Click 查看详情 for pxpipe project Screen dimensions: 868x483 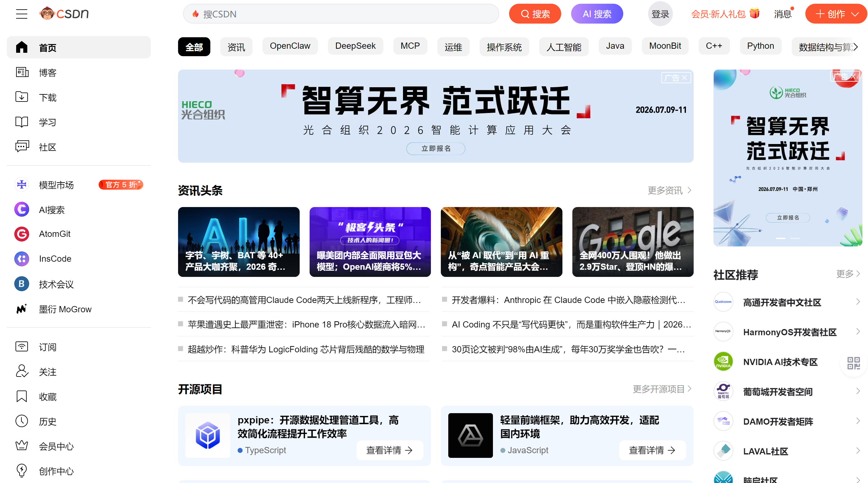tap(390, 450)
